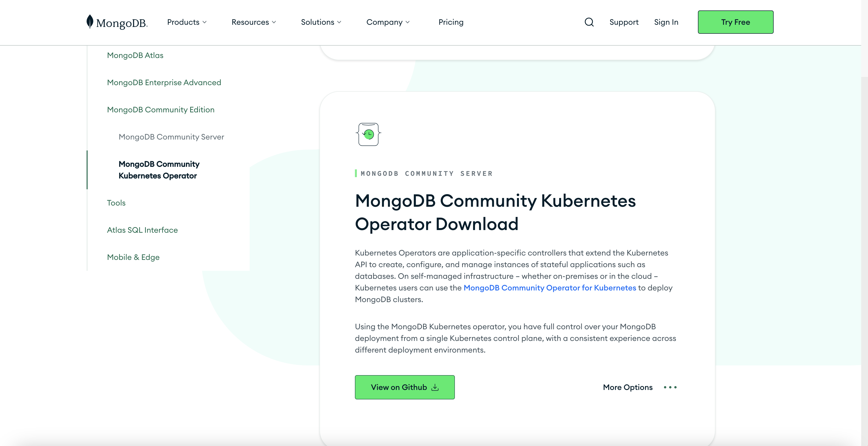Click the database clock icon in card
Image resolution: width=868 pixels, height=446 pixels.
click(368, 134)
